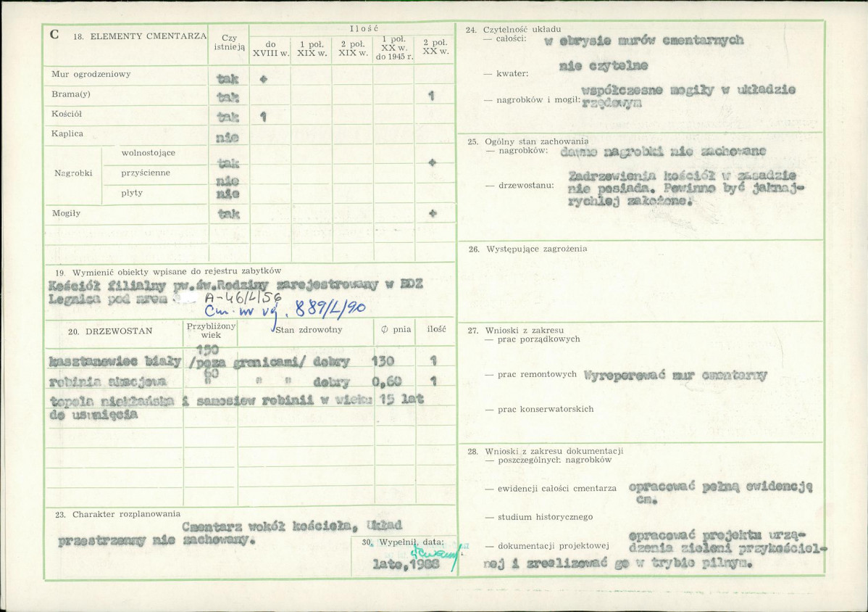Click the '20. DRZEWOSTAN' section heading
The width and height of the screenshot is (868, 612).
coord(109,331)
